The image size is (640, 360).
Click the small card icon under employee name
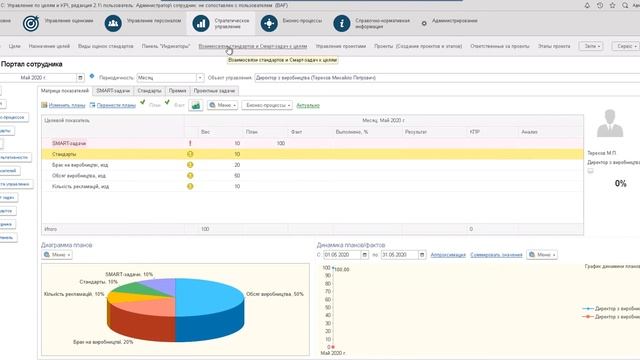(590, 171)
